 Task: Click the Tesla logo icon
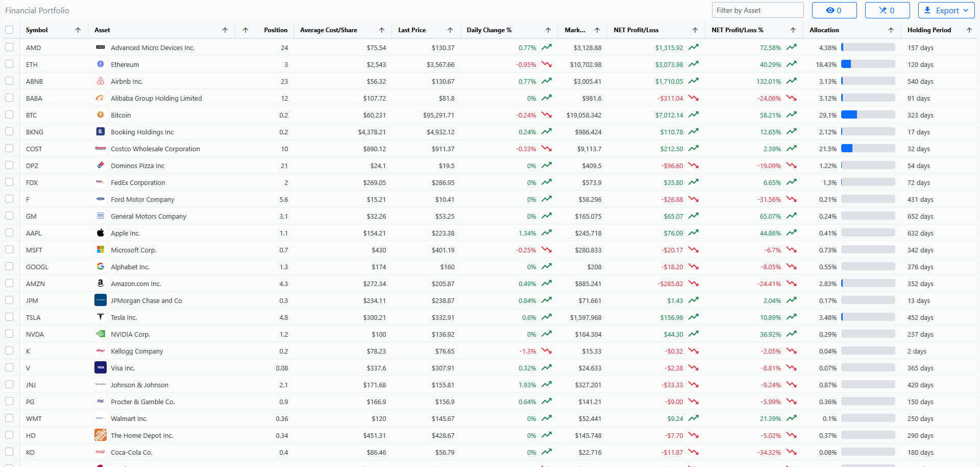[x=101, y=317]
